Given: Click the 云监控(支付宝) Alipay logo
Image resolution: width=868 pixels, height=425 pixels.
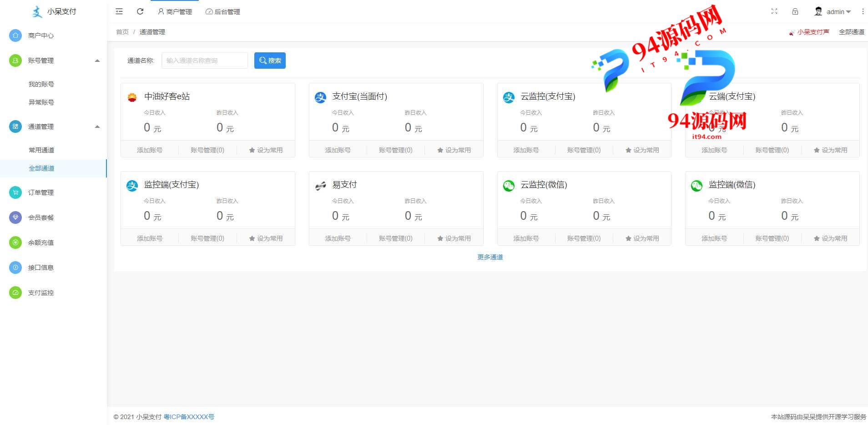Looking at the screenshot, I should [x=509, y=97].
